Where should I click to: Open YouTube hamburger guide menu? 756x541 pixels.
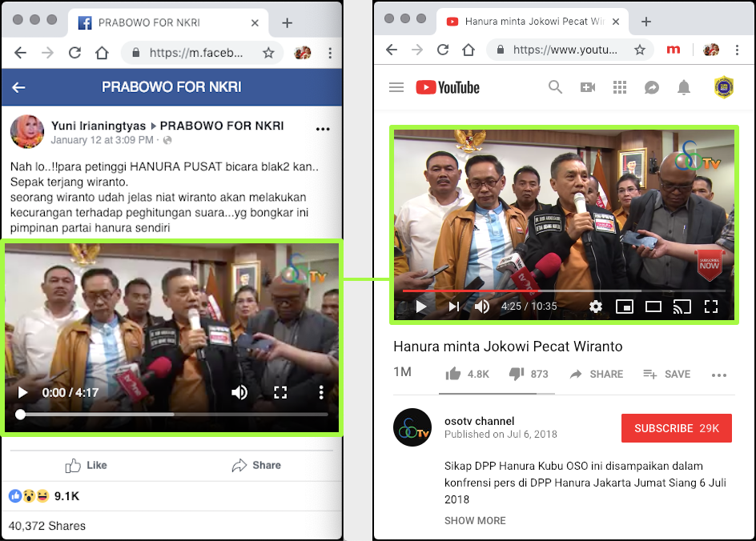point(396,87)
